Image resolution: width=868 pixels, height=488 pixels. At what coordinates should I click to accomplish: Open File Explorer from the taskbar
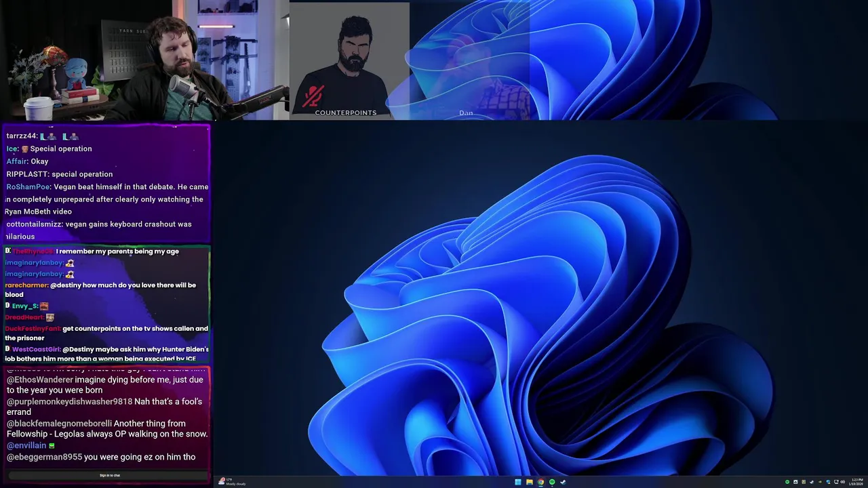(529, 482)
